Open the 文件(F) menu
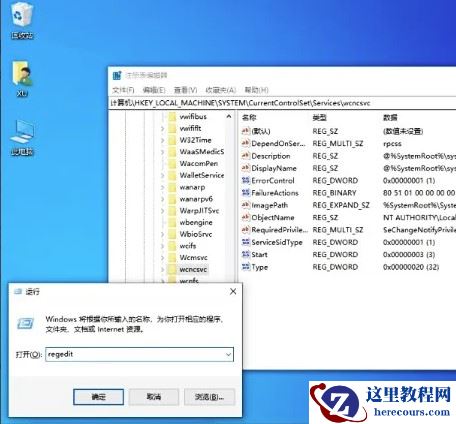The image size is (456, 424). pyautogui.click(x=123, y=90)
